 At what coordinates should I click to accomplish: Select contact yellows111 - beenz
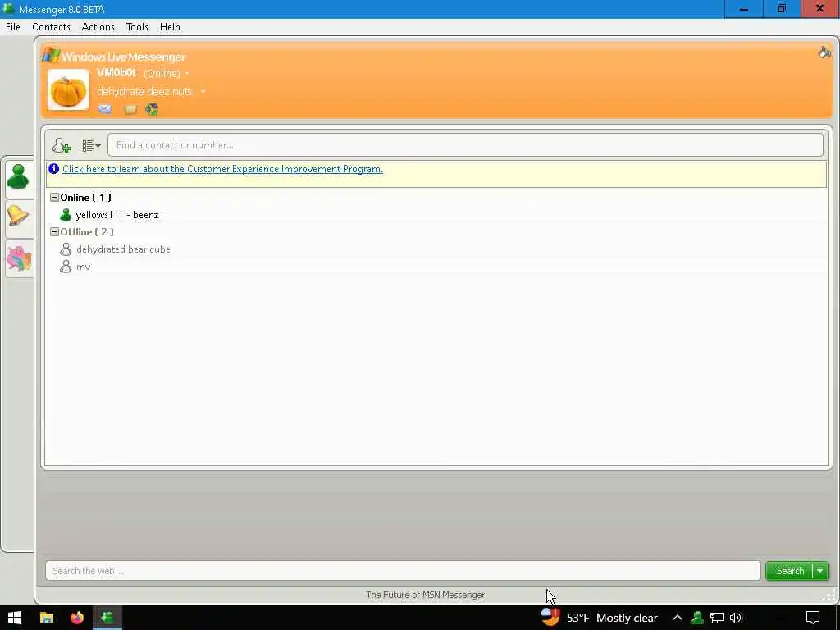117,215
